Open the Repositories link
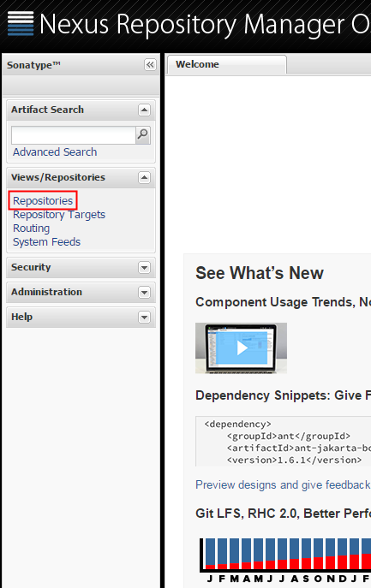 click(x=43, y=200)
